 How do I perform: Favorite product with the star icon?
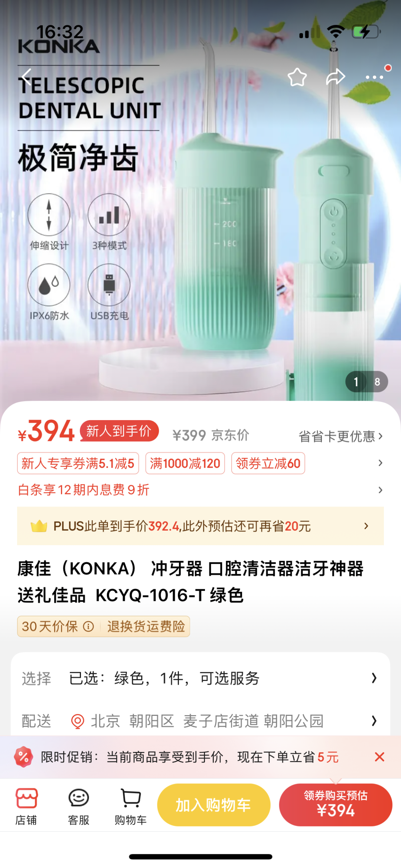click(x=297, y=77)
